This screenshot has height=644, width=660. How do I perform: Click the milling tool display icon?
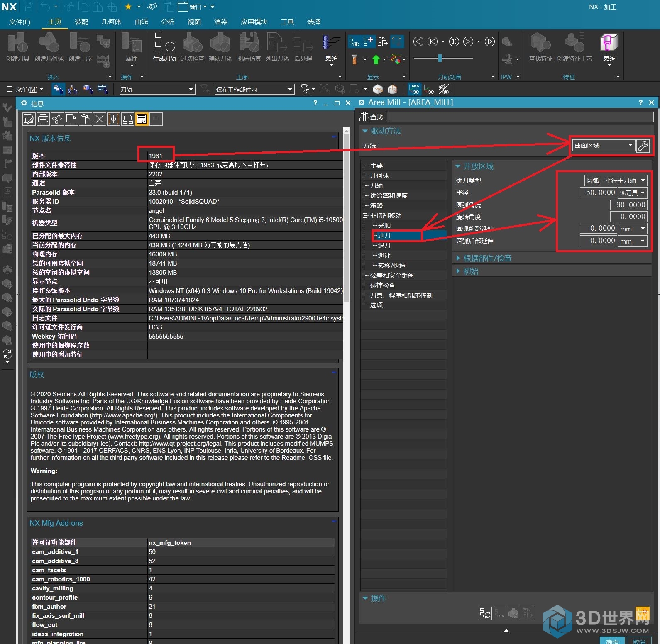coord(354,59)
